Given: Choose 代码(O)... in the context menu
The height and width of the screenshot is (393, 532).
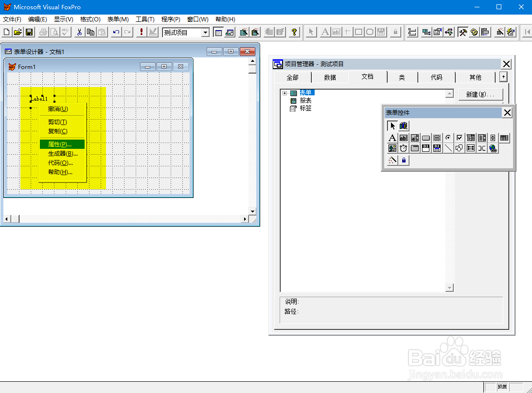Looking at the screenshot, I should click(62, 163).
